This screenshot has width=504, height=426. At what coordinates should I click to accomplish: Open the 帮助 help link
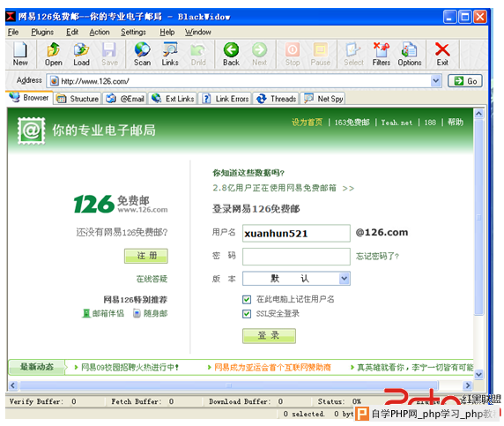(x=456, y=123)
